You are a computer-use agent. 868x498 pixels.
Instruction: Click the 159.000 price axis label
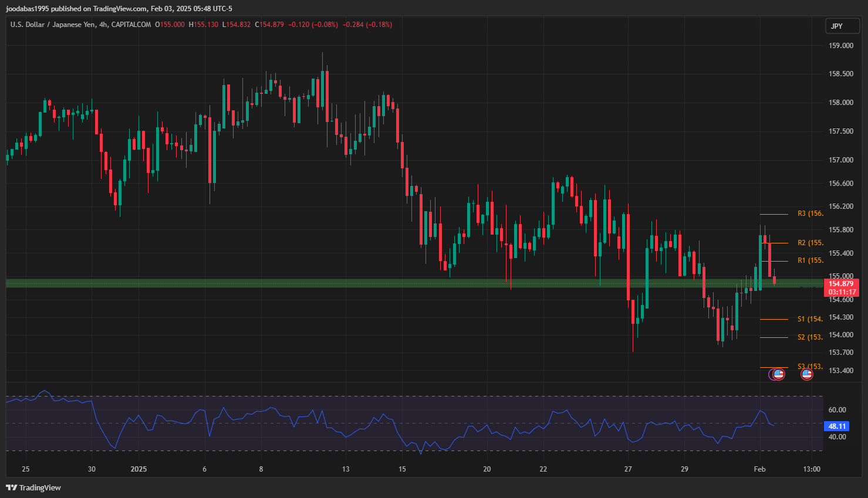[x=840, y=46]
